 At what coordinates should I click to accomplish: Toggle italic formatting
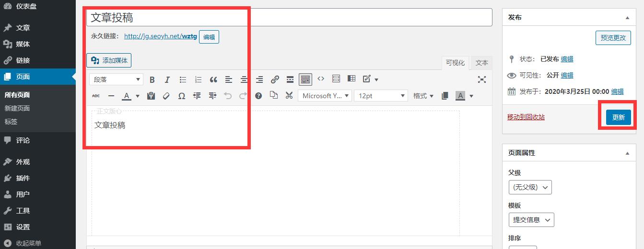click(167, 79)
